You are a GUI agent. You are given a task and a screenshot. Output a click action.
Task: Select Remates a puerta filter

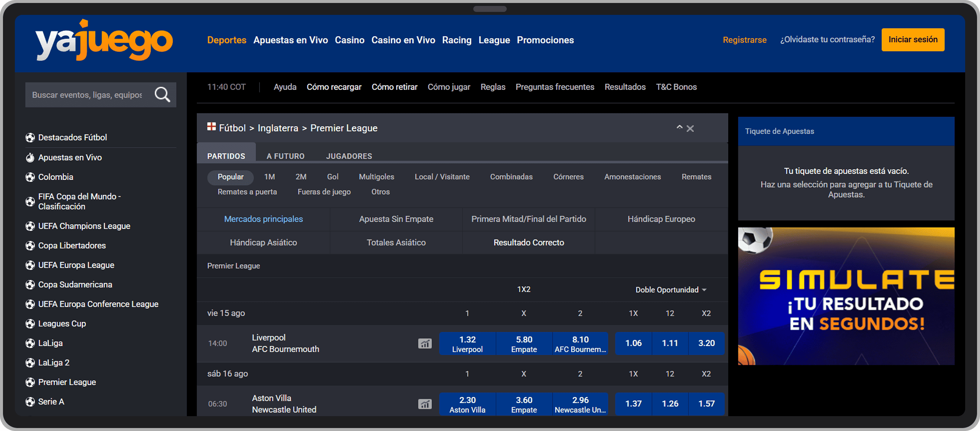pyautogui.click(x=247, y=192)
